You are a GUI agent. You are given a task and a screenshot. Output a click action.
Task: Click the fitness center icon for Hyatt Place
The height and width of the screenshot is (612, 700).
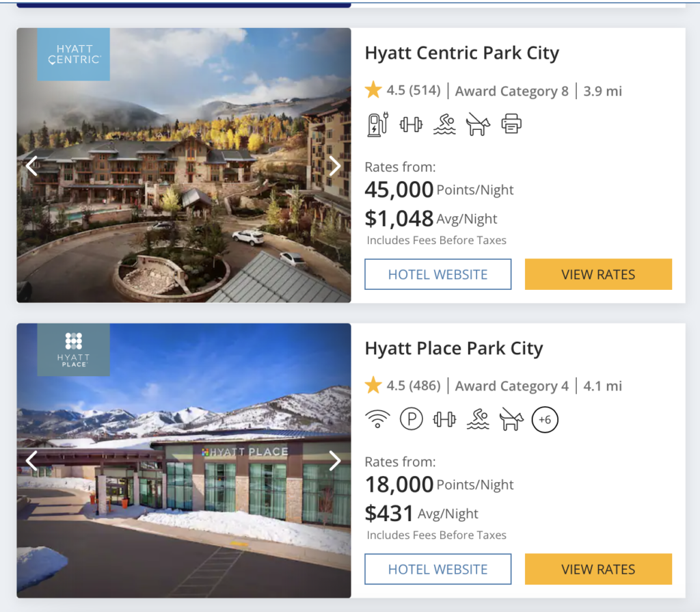pyautogui.click(x=444, y=419)
